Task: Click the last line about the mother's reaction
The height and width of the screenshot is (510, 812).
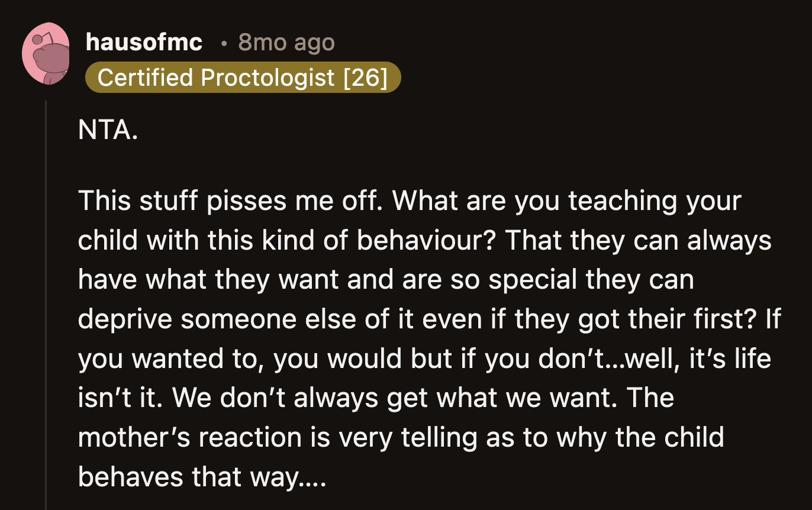Action: pyautogui.click(x=401, y=437)
